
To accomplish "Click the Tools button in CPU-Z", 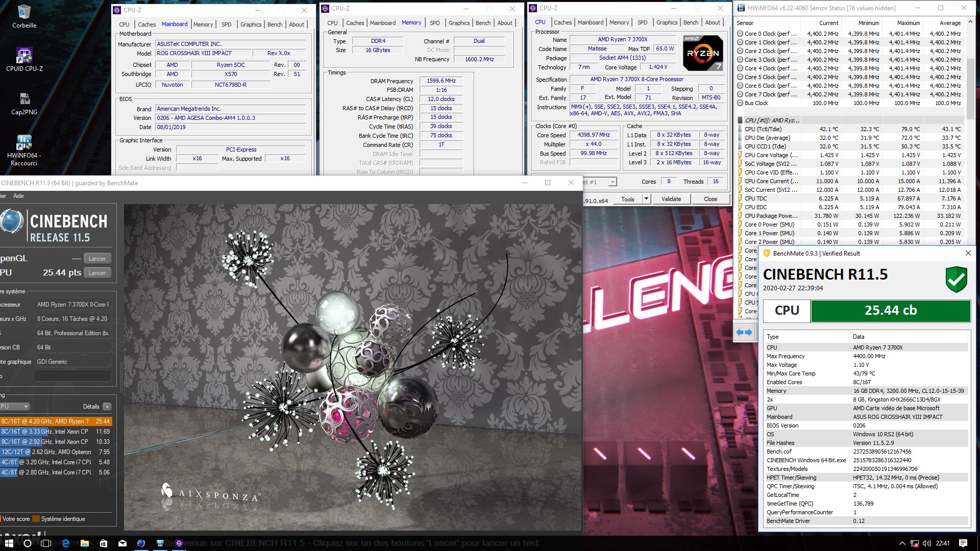I will coord(628,199).
